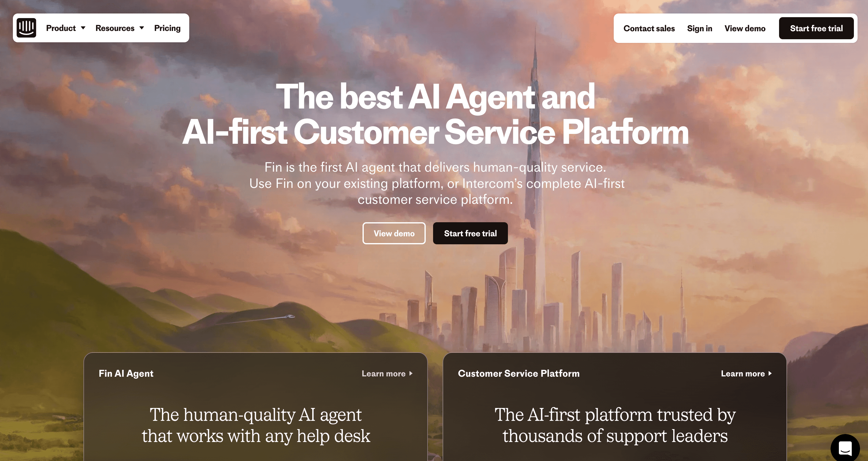Toggle the View demo header button
This screenshot has width=868, height=461.
745,28
